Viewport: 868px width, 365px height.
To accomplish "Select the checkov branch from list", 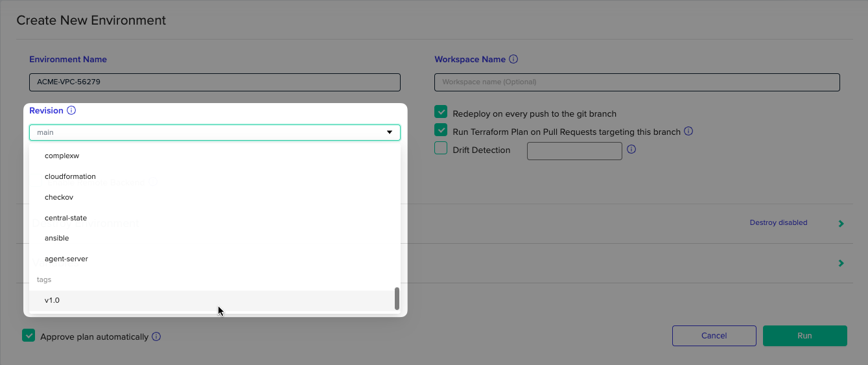I will point(59,197).
